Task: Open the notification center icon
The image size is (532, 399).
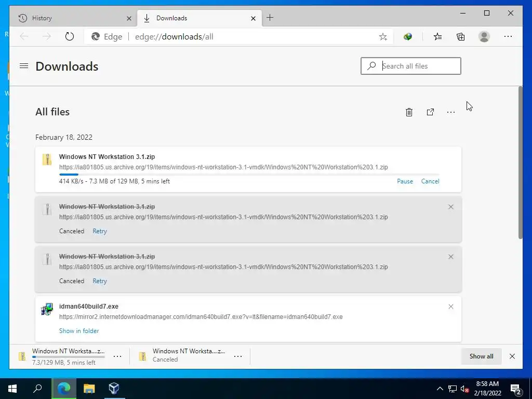Action: point(516,390)
